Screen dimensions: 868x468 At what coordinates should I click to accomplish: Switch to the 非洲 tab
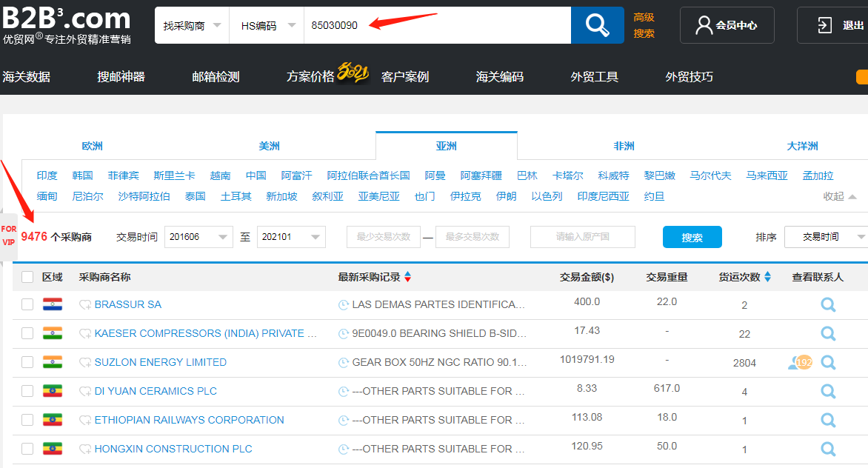[624, 146]
